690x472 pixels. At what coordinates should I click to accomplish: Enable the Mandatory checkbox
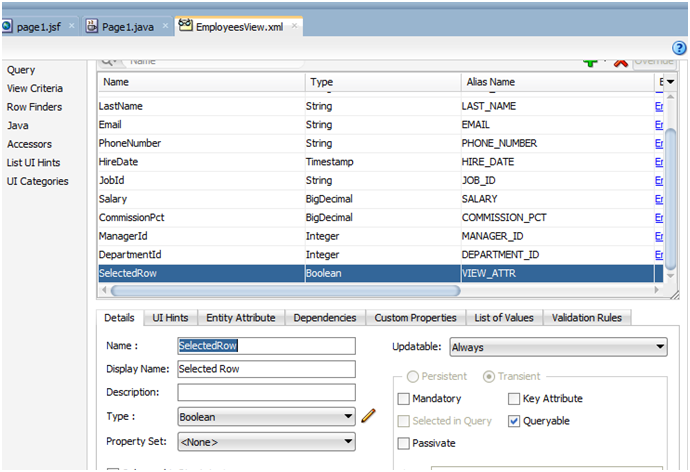(x=403, y=399)
